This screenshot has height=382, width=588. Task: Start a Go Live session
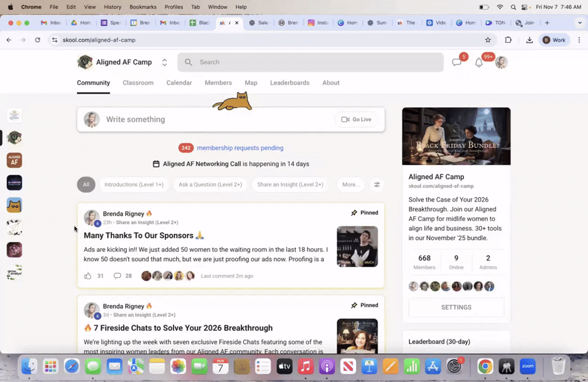tap(356, 119)
